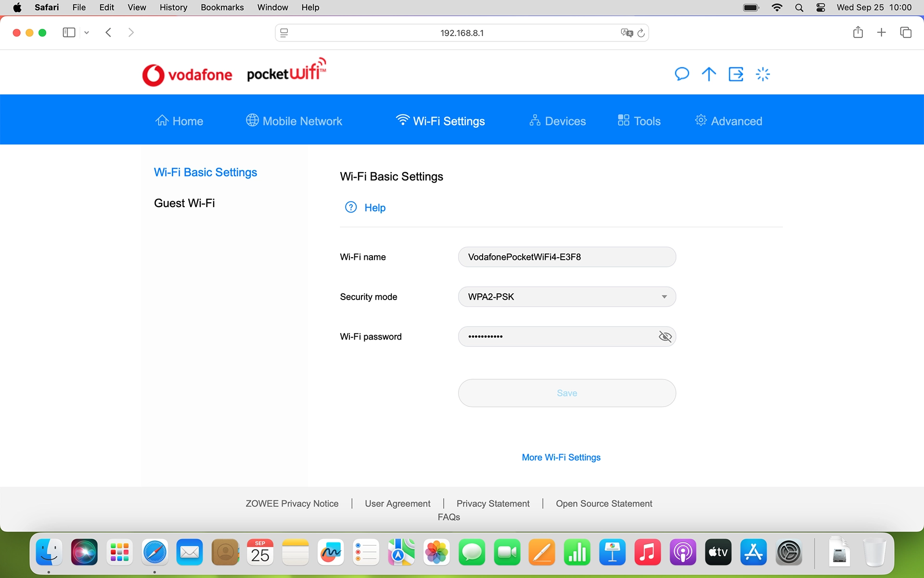924x578 pixels.
Task: Open the Bookmarks menu
Action: tap(222, 7)
